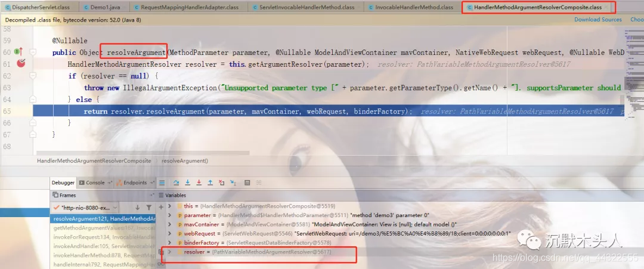Click the plus icon to add a watch
This screenshot has width=644, height=269.
pos(161,208)
